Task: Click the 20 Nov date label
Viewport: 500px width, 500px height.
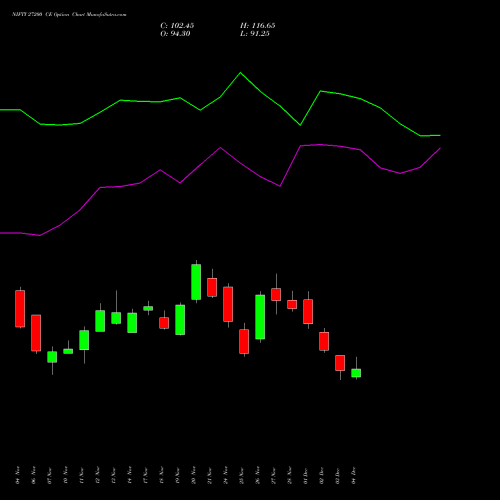Action: point(194,475)
